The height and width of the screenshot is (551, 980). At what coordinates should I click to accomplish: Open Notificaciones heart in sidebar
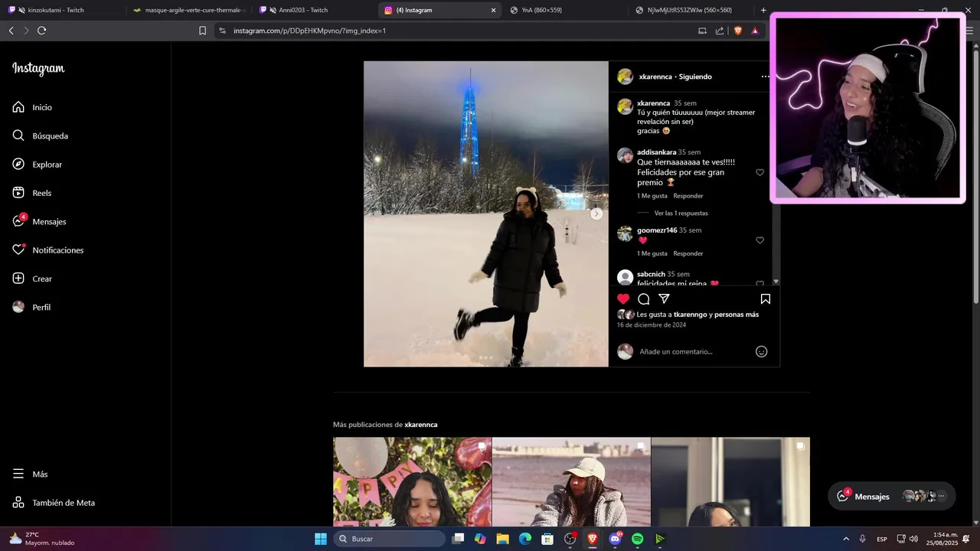coord(18,250)
